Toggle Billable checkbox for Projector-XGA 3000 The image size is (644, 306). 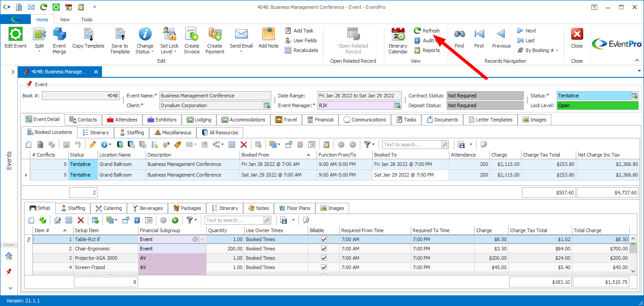pyautogui.click(x=324, y=258)
